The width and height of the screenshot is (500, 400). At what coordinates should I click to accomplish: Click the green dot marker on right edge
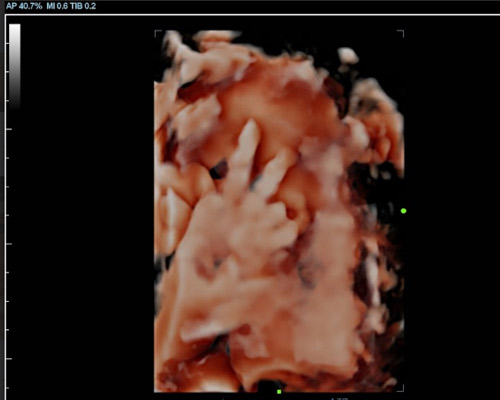403,211
